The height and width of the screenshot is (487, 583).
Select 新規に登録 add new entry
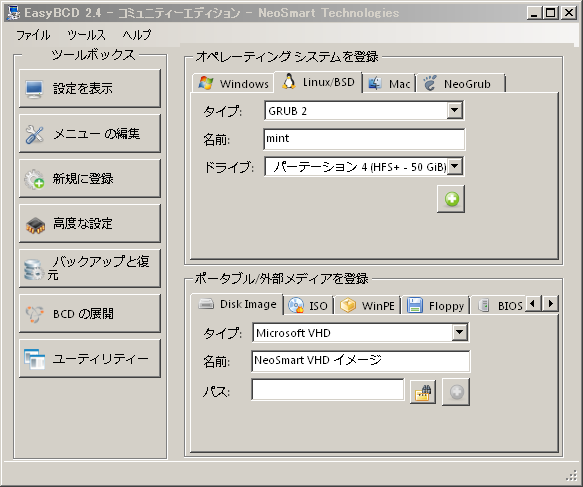tap(90, 178)
